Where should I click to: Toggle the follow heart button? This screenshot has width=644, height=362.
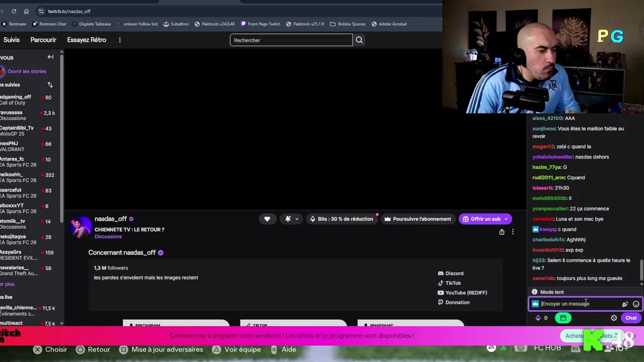coord(267,219)
